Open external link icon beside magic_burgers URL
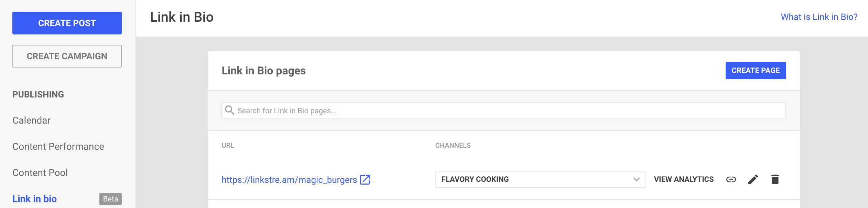This screenshot has height=208, width=868. tap(365, 180)
